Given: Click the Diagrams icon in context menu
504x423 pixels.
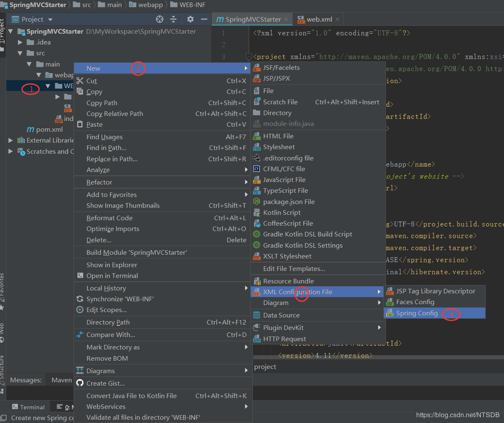Looking at the screenshot, I should (x=80, y=371).
